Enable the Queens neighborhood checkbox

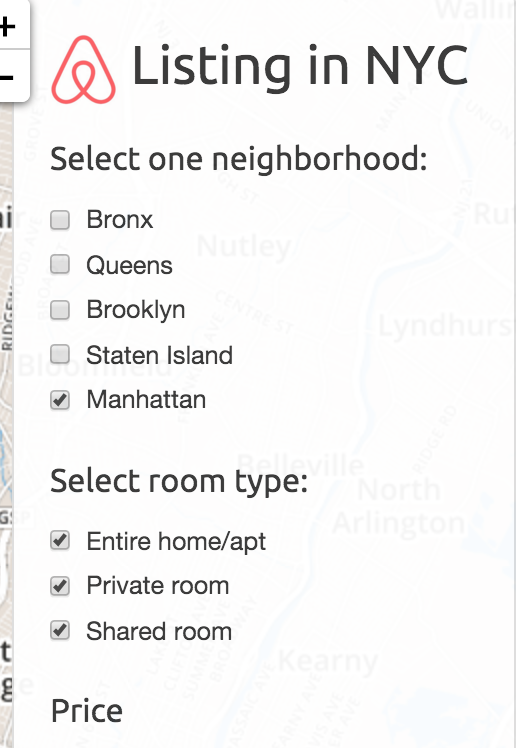click(60, 264)
